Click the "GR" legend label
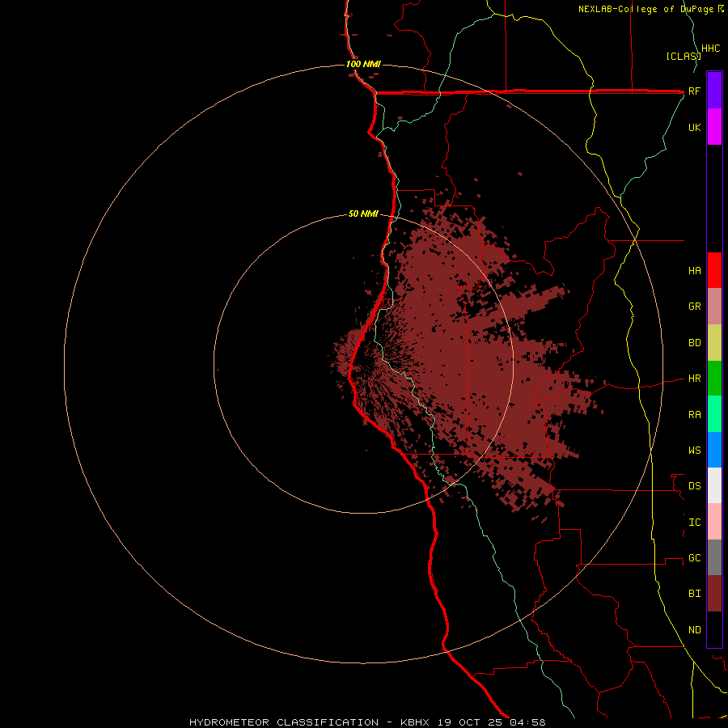The image size is (728, 728). 694,307
